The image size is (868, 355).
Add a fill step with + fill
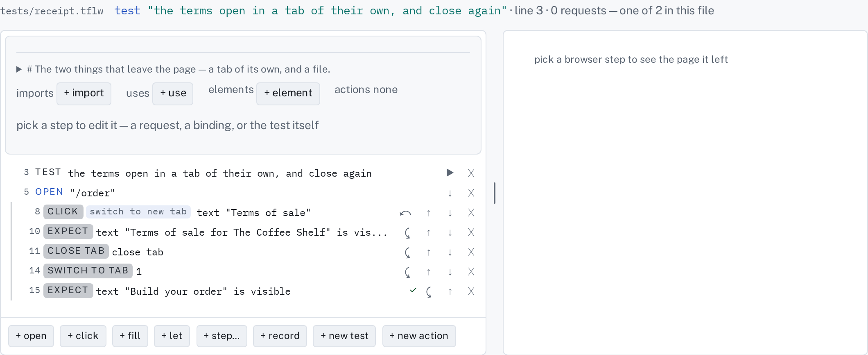pos(130,336)
